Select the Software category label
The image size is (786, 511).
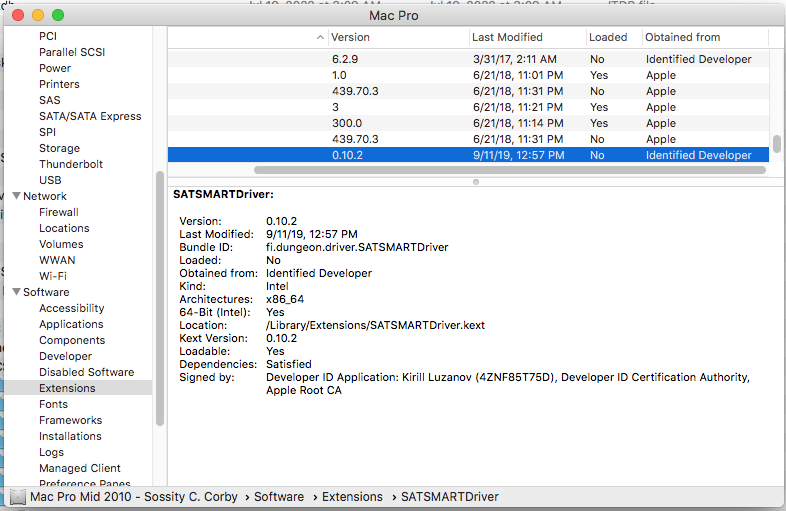46,292
